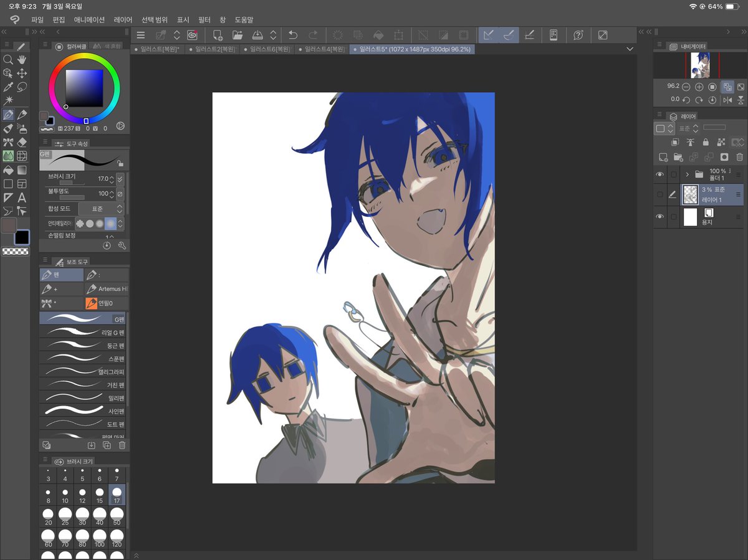Pick brush size preset 30
This screenshot has width=748, height=560.
(82, 515)
